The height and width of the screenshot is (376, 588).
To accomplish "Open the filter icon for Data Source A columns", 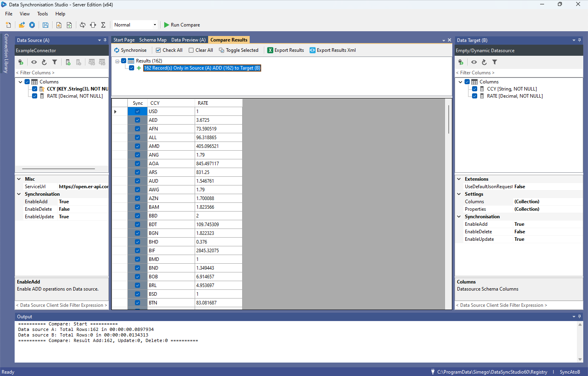I will click(x=55, y=62).
